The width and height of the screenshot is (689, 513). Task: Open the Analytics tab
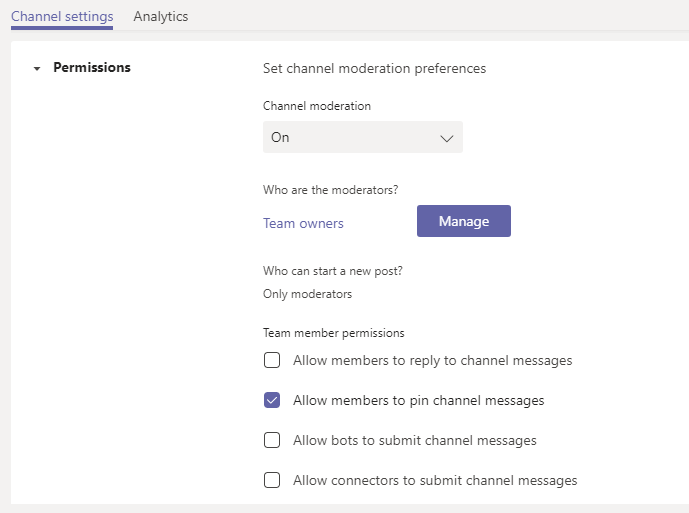pos(161,16)
